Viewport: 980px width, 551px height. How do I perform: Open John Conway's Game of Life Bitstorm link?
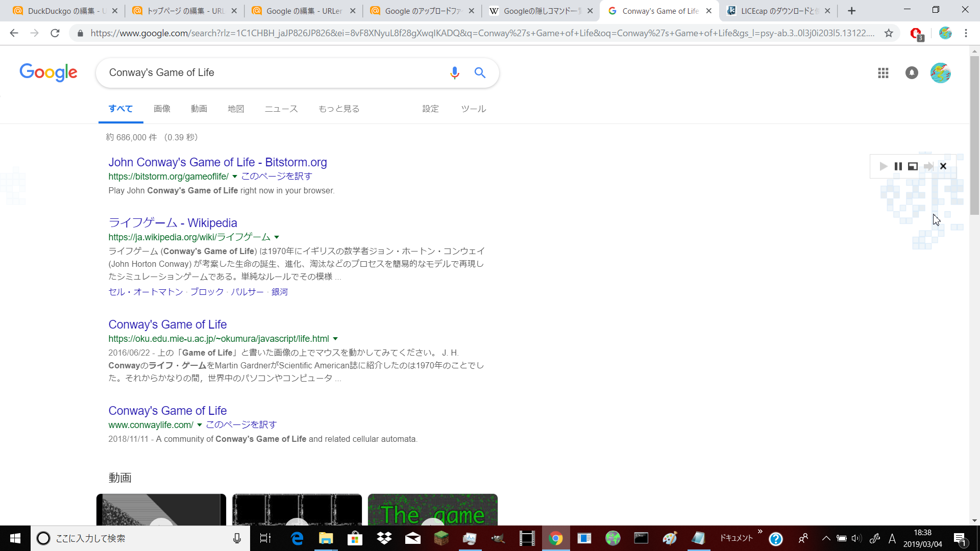(217, 162)
